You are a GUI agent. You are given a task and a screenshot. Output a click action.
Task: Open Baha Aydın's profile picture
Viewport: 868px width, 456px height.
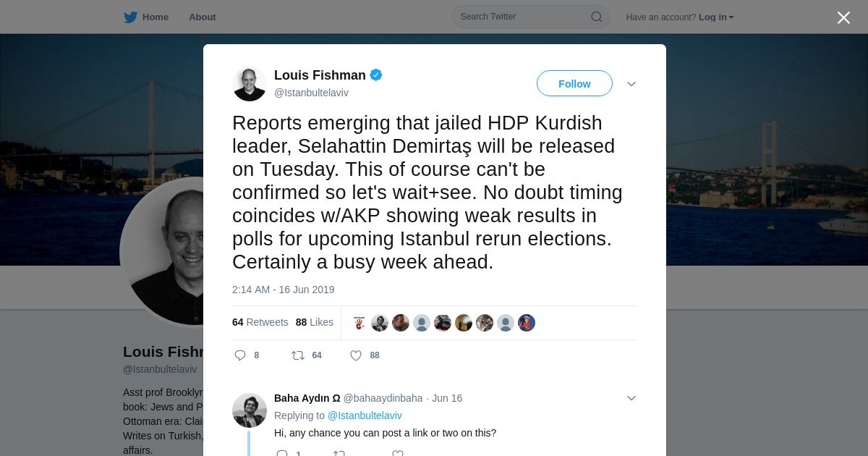(250, 410)
